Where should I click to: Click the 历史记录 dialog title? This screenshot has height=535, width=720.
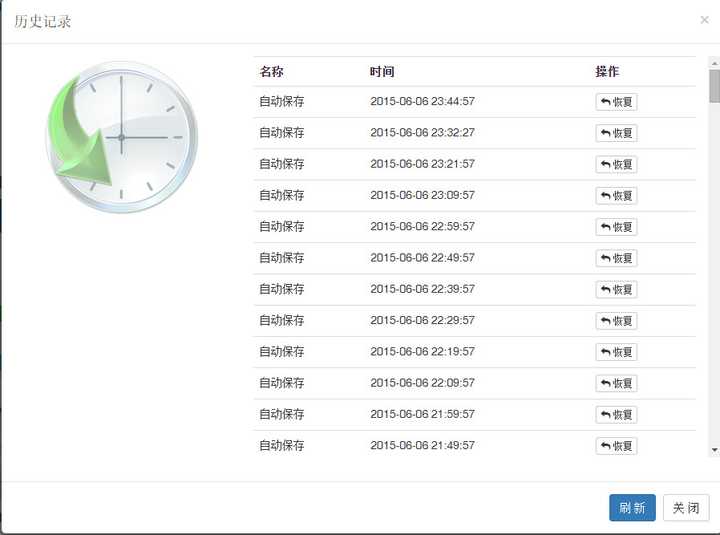point(42,21)
